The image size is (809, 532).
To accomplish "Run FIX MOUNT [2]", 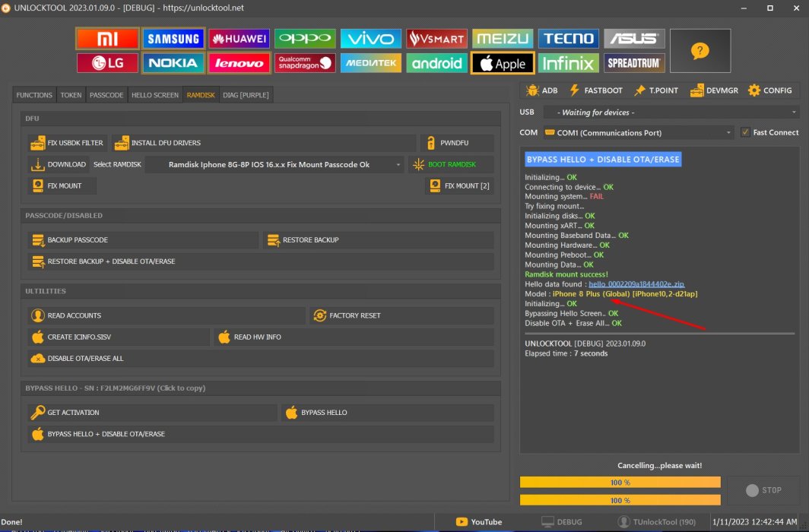I will pos(459,185).
